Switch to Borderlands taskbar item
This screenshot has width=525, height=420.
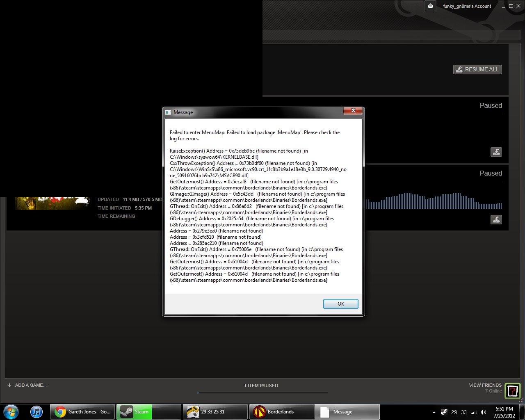click(x=282, y=412)
